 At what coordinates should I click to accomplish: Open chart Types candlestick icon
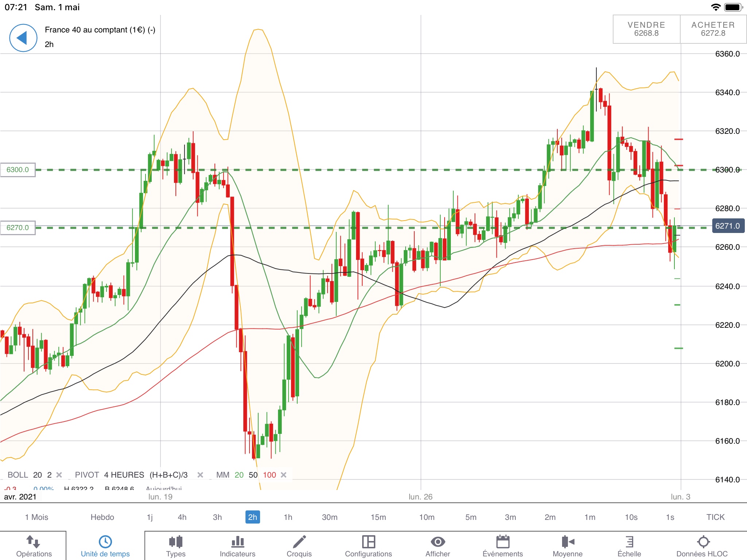tap(176, 542)
